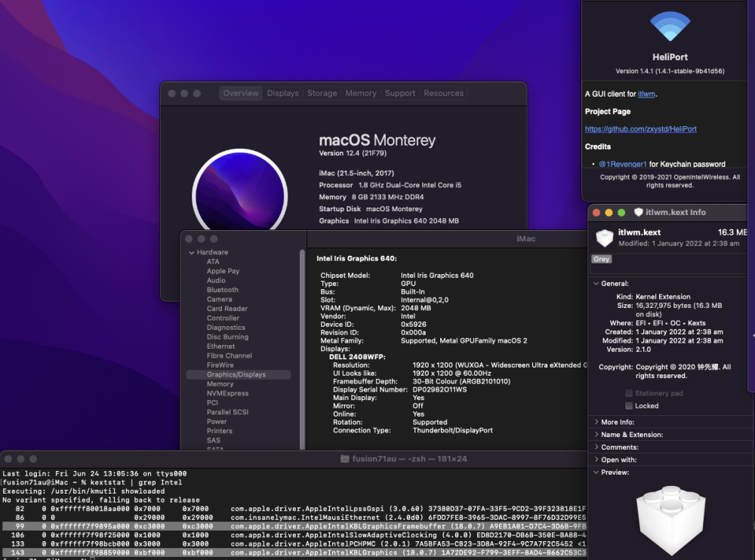
Task: Click the Terminal title folder icon
Action: click(345, 459)
